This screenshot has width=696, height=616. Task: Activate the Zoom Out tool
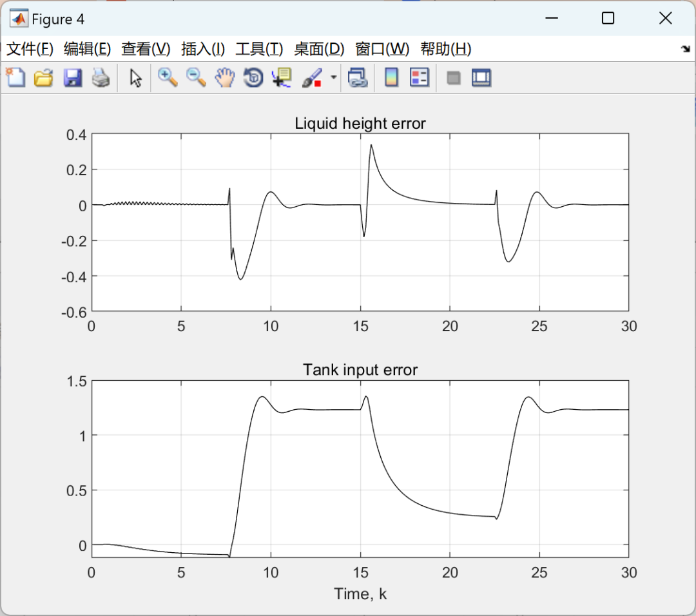pos(196,78)
